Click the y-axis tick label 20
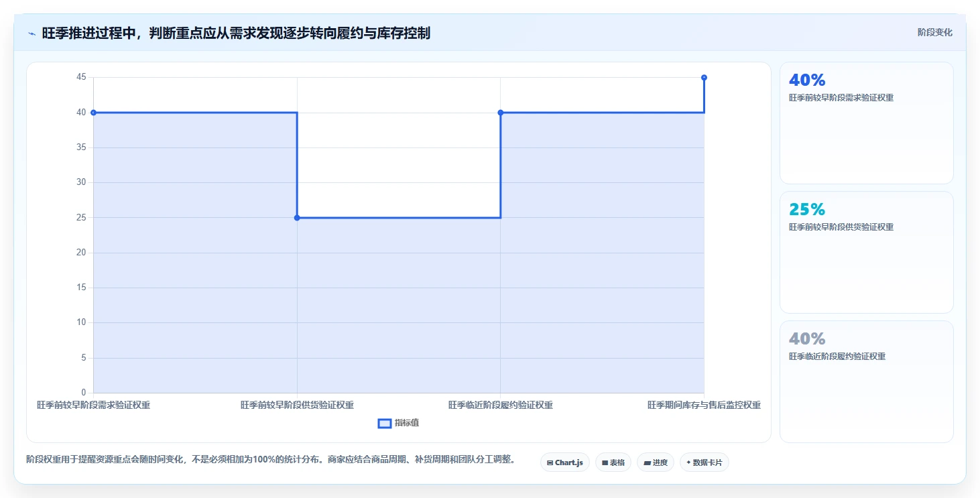 click(x=81, y=253)
